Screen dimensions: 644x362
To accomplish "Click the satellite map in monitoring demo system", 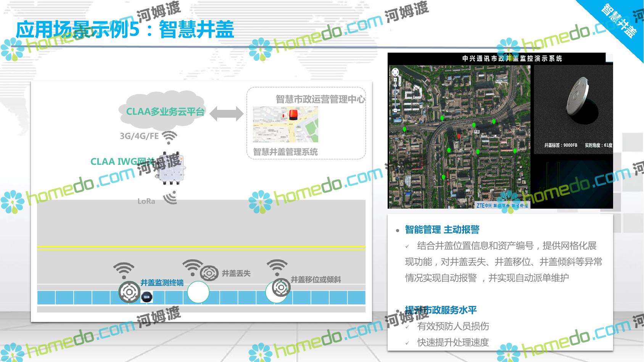I will point(460,137).
